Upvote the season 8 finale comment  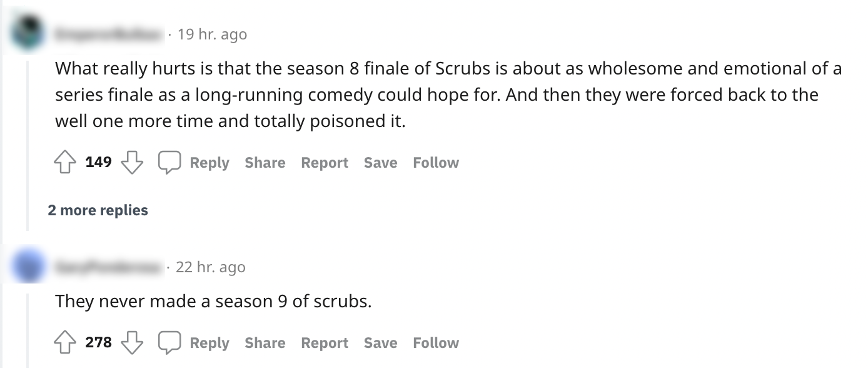coord(65,163)
